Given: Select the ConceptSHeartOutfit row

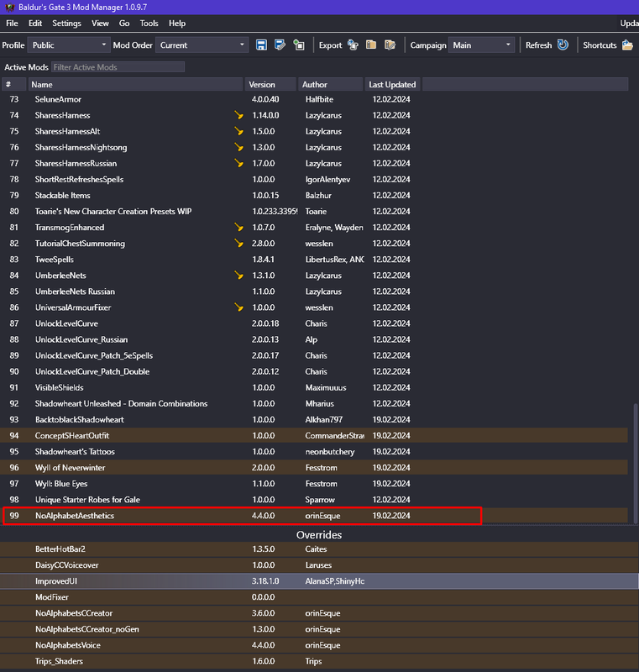Looking at the screenshot, I should coord(315,435).
